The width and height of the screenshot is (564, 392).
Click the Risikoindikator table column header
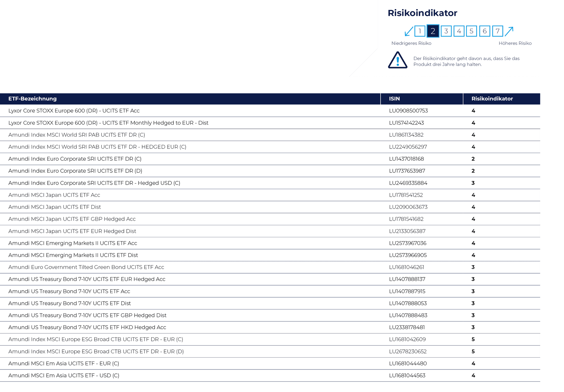[492, 99]
